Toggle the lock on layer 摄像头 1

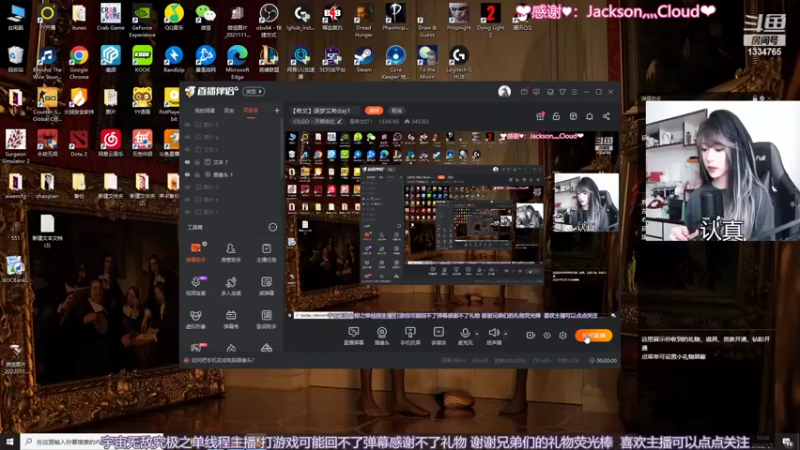coord(197,174)
